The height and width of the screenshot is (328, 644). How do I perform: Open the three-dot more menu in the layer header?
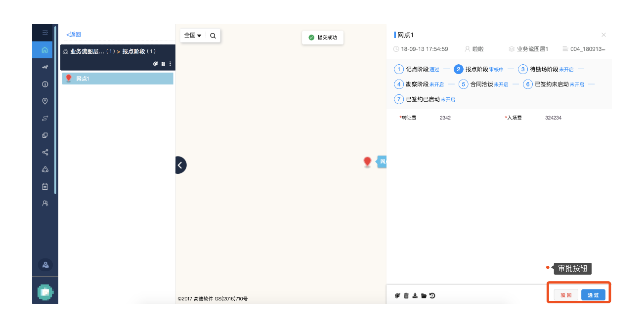(171, 64)
